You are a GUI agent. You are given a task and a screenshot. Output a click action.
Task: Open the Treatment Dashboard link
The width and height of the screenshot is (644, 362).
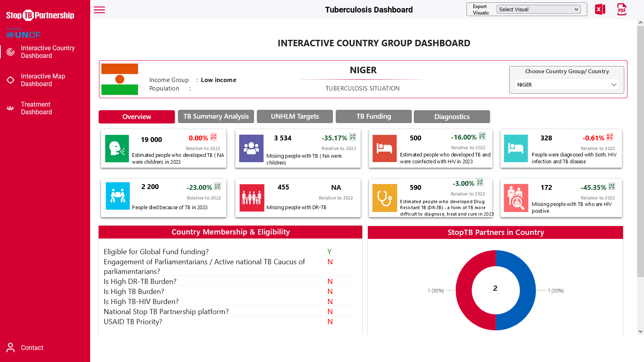click(x=36, y=108)
